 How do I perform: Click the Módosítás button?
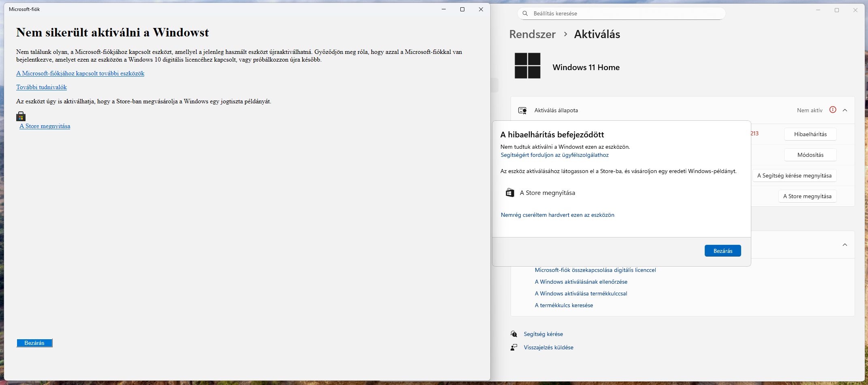pyautogui.click(x=810, y=155)
